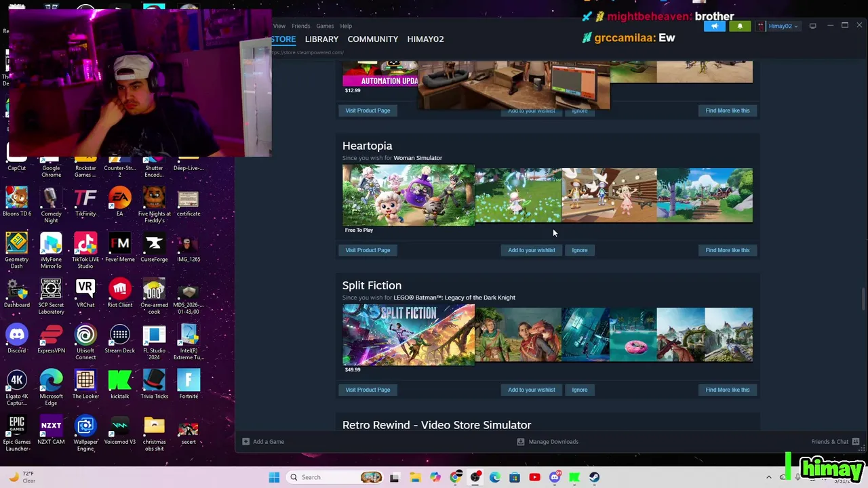
Task: Find More like this for the top $12.99 game
Action: coord(727,110)
